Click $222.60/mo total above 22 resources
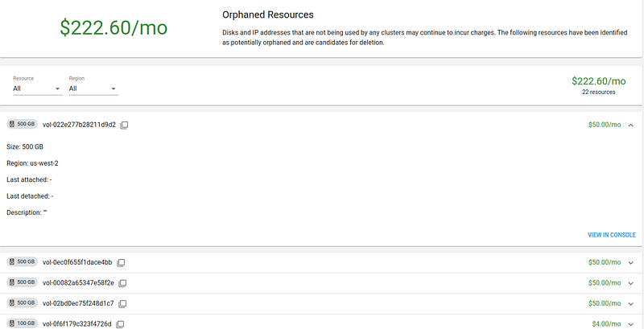The width and height of the screenshot is (644, 329). point(599,81)
